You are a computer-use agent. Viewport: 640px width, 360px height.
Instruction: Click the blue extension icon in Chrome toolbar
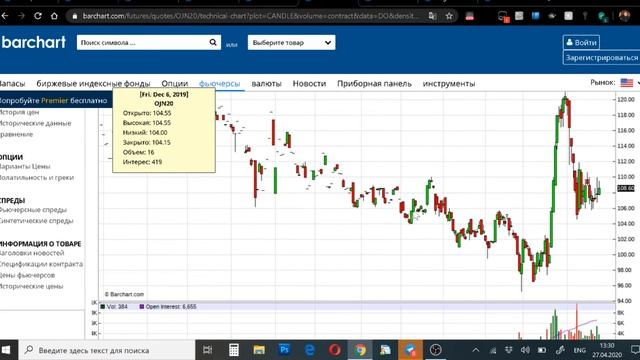[x=536, y=16]
